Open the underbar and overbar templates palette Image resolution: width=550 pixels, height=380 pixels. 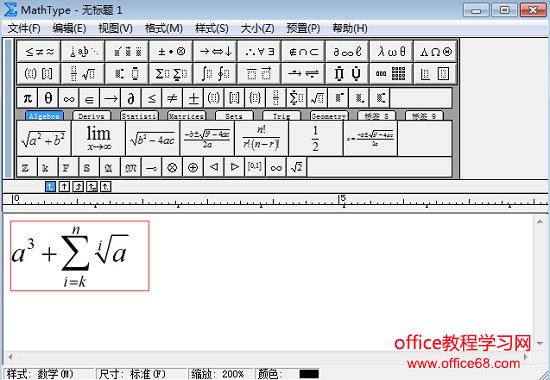pos(260,74)
